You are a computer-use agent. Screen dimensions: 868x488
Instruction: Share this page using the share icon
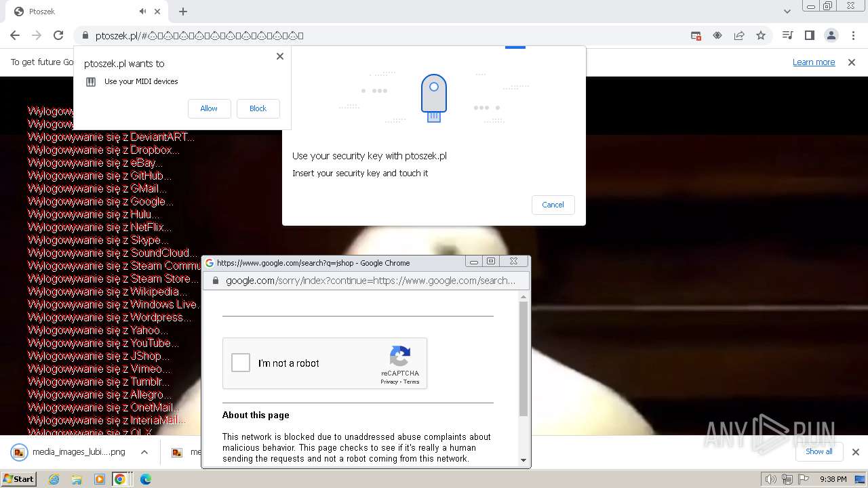(x=739, y=35)
